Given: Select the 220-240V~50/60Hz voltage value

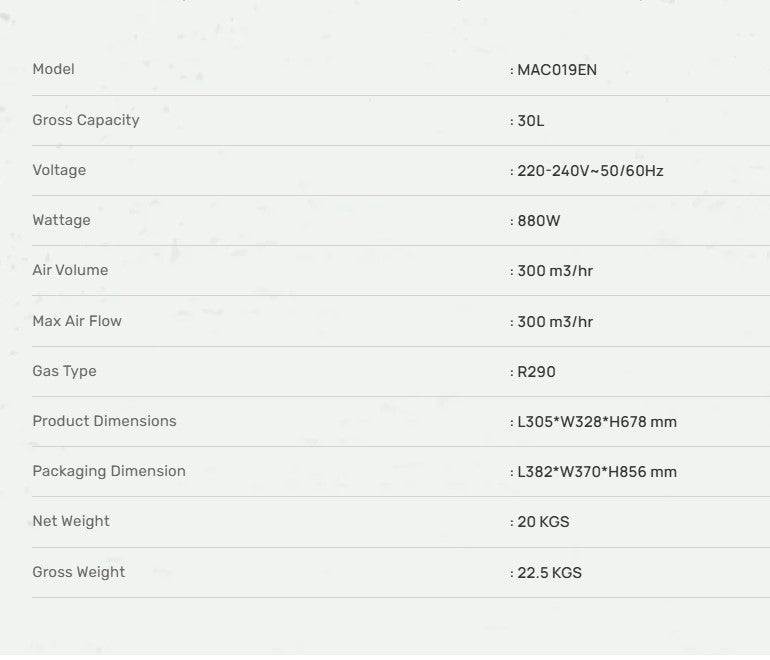Looking at the screenshot, I should coord(589,171).
